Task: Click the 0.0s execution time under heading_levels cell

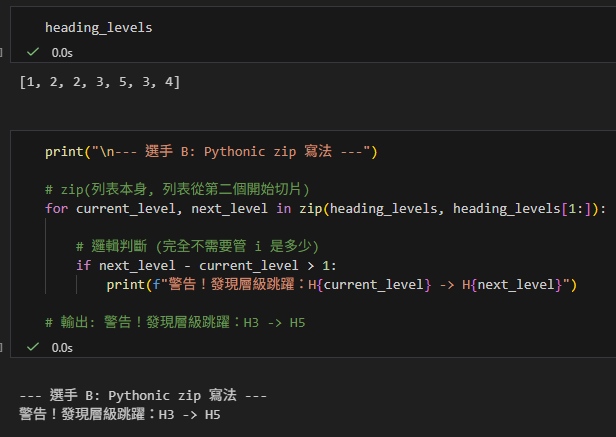Action: (62, 53)
